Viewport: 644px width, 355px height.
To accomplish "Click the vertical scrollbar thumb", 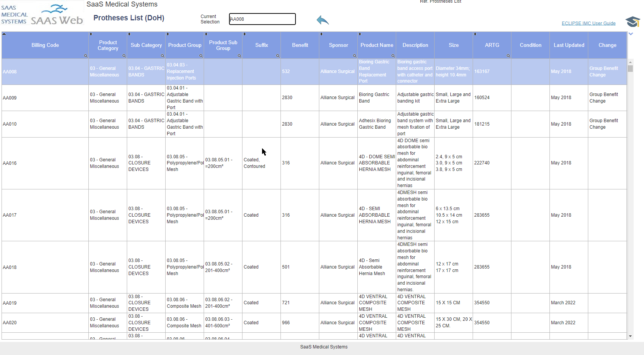I will tap(630, 69).
